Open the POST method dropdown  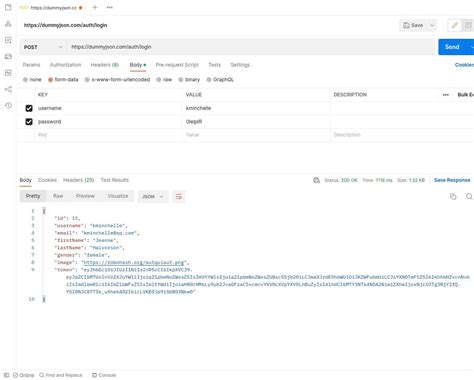tap(43, 47)
